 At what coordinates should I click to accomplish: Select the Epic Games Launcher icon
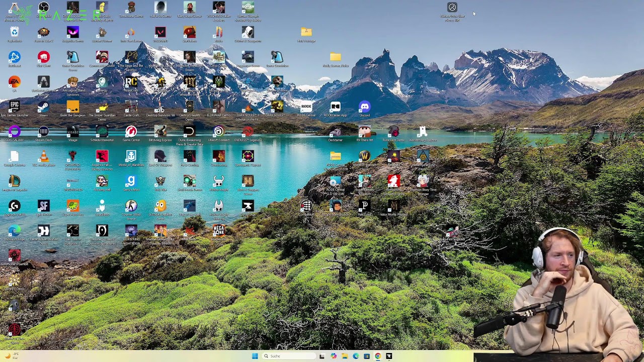point(15,106)
